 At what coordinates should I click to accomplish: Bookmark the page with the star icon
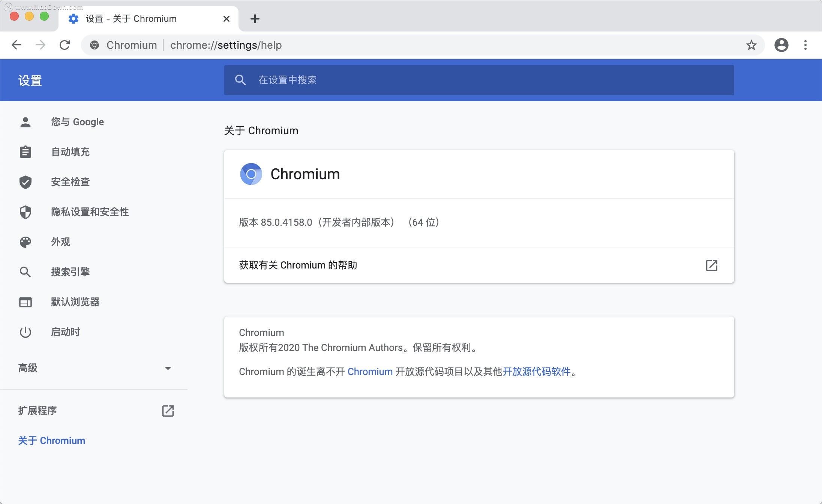[x=751, y=45]
